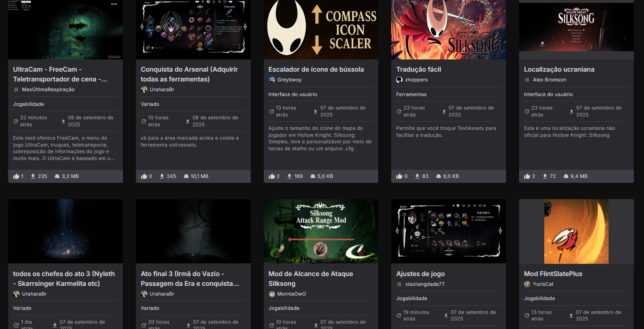Open UltraCam green cave thumbnail
Image resolution: width=644 pixels, height=329 pixels.
point(66,30)
